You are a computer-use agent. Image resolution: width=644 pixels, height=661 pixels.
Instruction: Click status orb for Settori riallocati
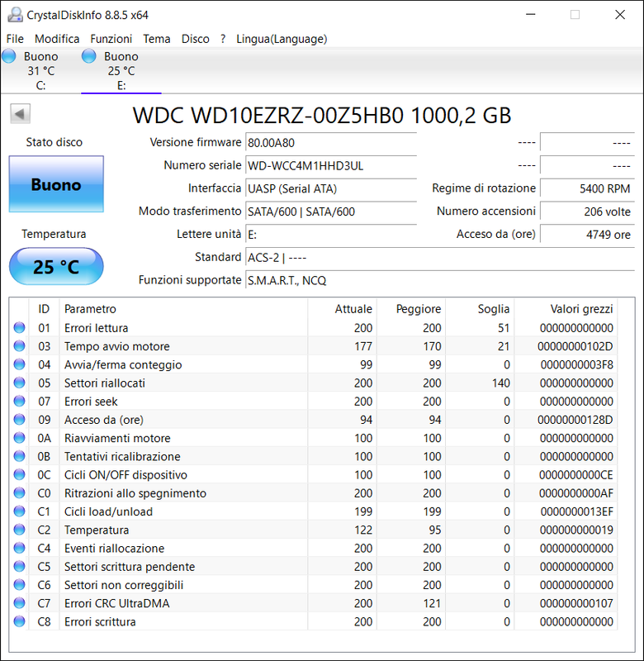[19, 383]
